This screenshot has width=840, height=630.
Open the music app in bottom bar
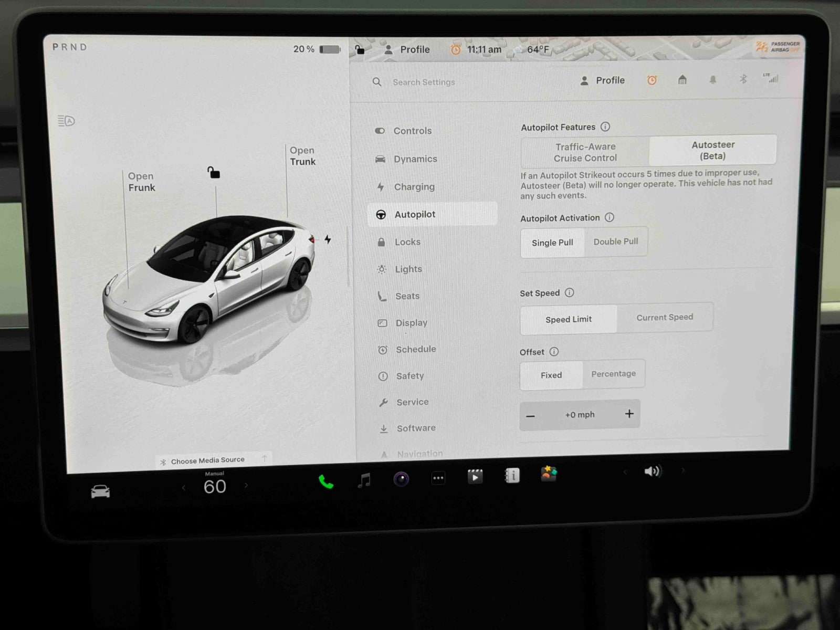pyautogui.click(x=364, y=480)
